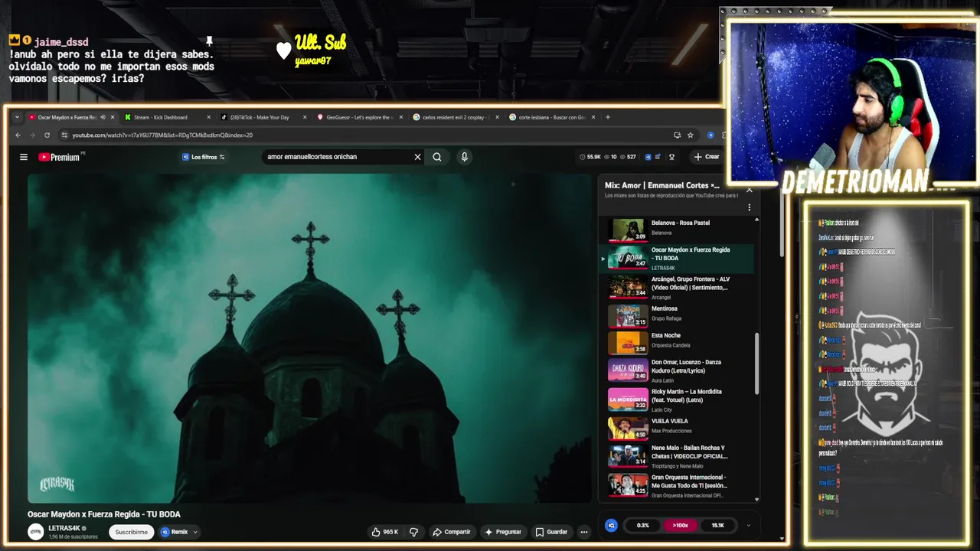Close the TikTok tab
The width and height of the screenshot is (980, 551).
click(305, 117)
